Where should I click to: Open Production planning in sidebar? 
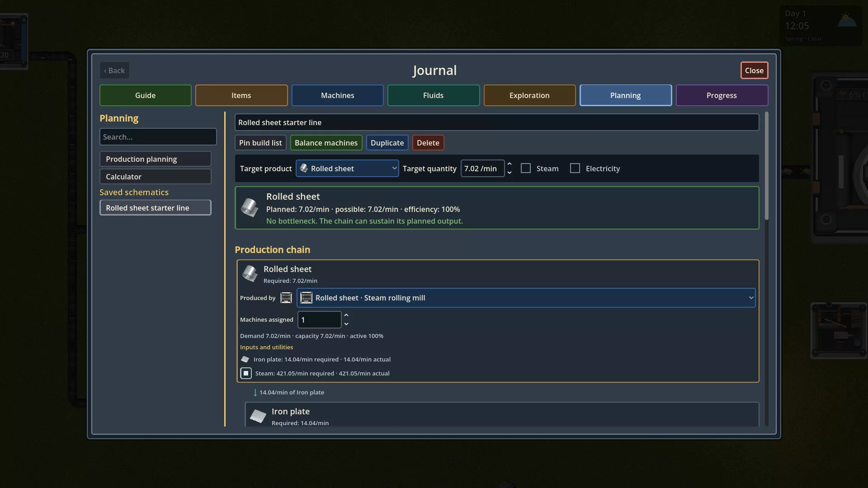click(x=155, y=159)
